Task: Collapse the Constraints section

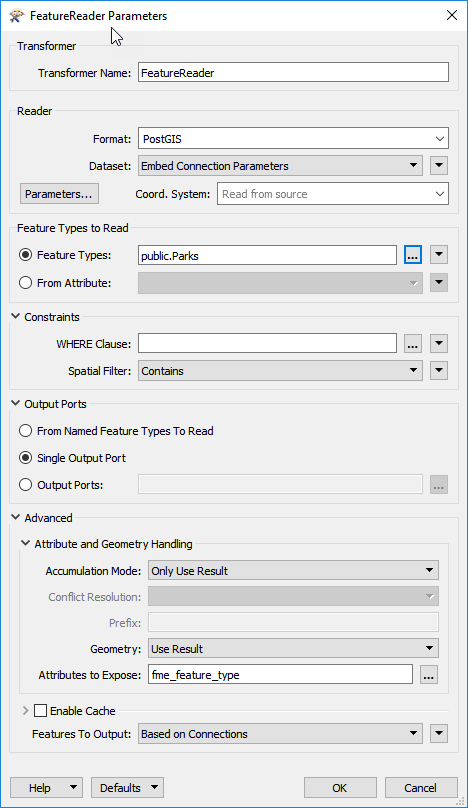Action: pos(16,316)
